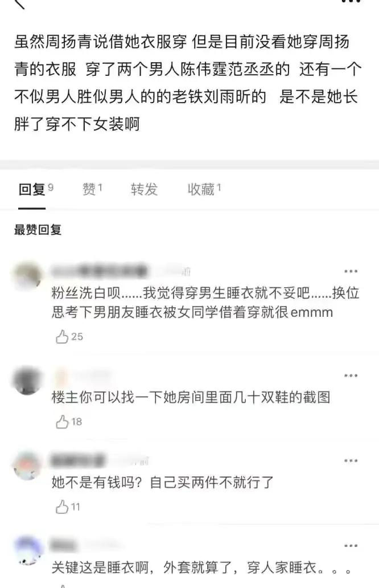Open options for the 她不是有钱吗 comment
The width and height of the screenshot is (379, 588).
pyautogui.click(x=351, y=460)
